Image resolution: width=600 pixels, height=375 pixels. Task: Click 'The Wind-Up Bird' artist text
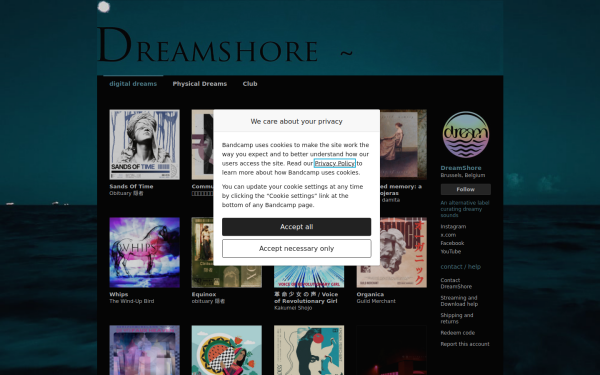coord(132,302)
